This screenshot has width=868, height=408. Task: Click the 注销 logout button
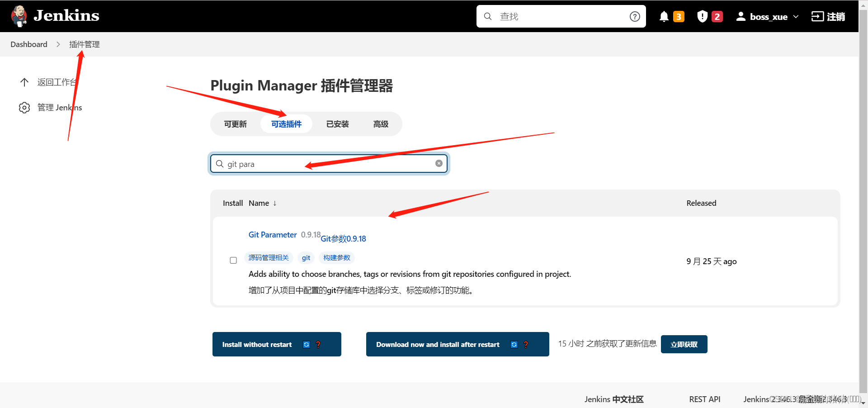click(828, 17)
